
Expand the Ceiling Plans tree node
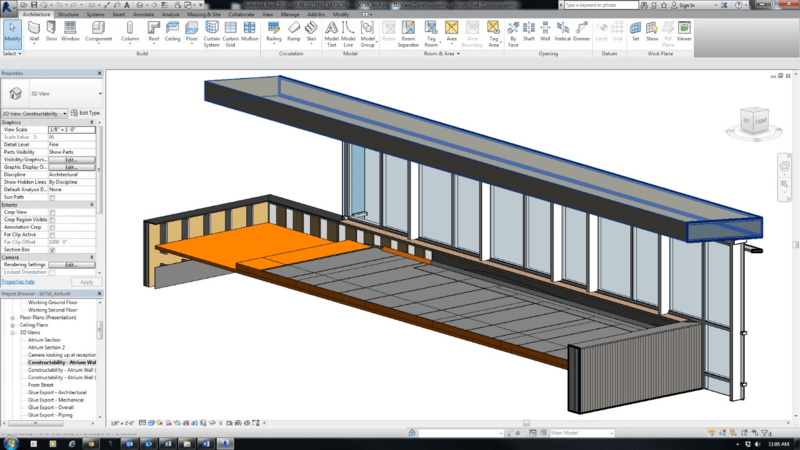point(12,325)
